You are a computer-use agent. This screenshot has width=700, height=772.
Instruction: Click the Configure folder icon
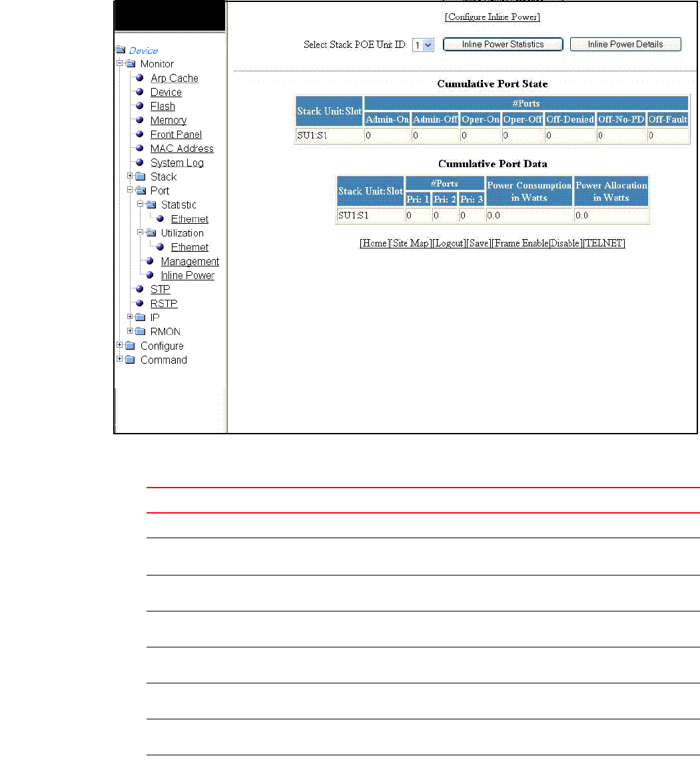click(x=131, y=346)
